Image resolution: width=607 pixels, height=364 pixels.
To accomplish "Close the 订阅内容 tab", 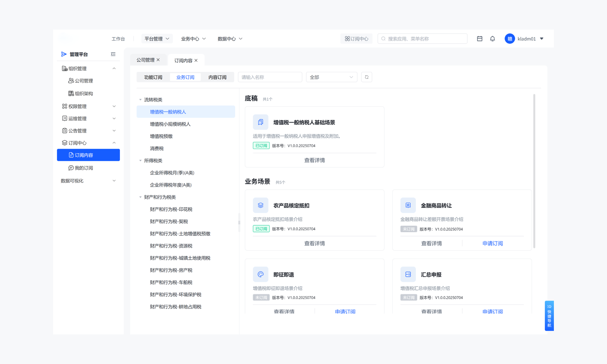I will coord(196,60).
